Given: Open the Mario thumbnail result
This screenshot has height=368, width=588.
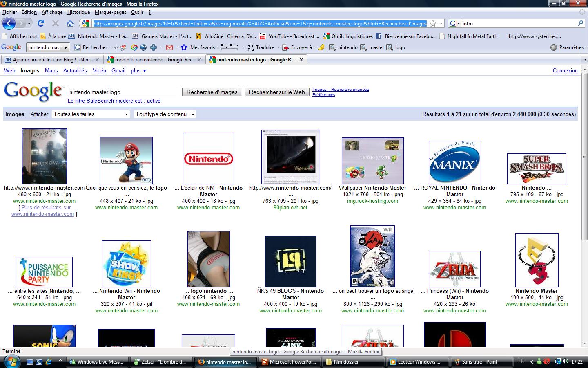Looking at the screenshot, I should (126, 160).
